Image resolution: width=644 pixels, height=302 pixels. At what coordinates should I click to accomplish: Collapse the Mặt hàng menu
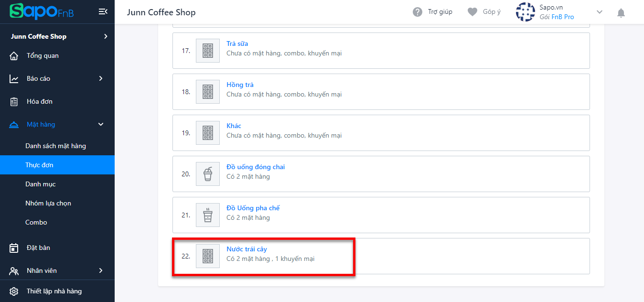(101, 124)
